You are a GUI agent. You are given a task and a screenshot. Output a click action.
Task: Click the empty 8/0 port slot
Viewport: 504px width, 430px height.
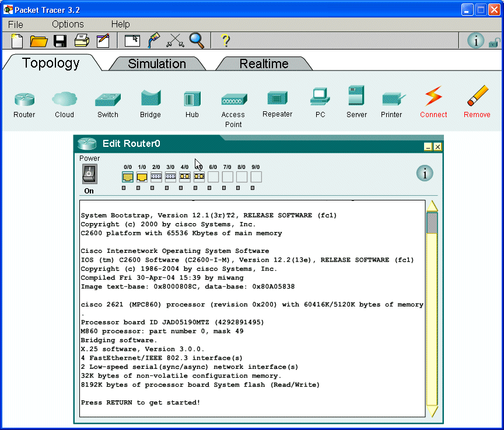(x=242, y=177)
